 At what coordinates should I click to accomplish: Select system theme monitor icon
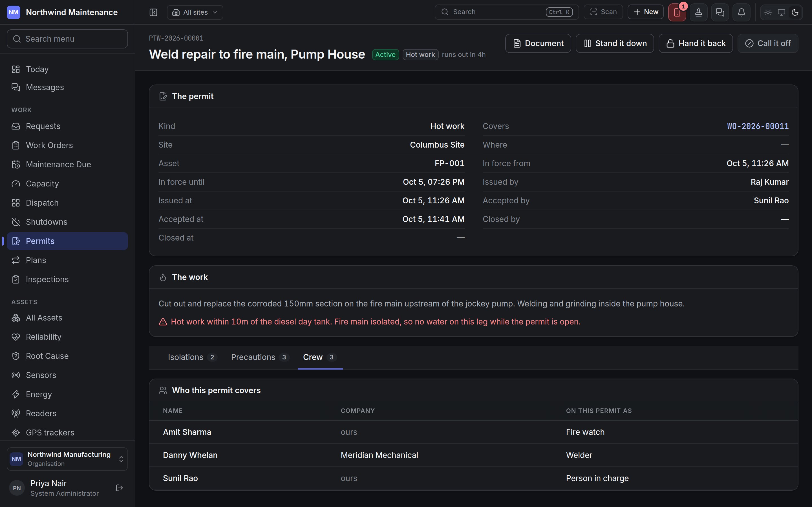782,12
